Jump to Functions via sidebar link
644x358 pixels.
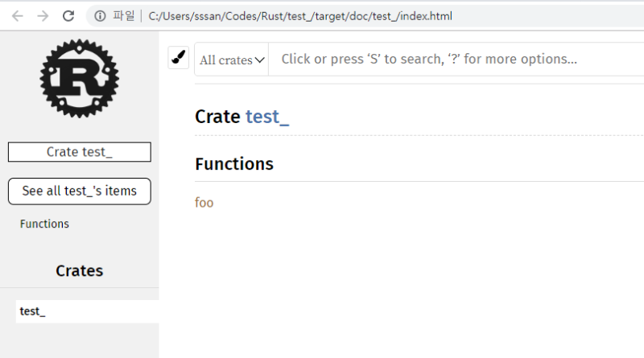[x=44, y=224]
